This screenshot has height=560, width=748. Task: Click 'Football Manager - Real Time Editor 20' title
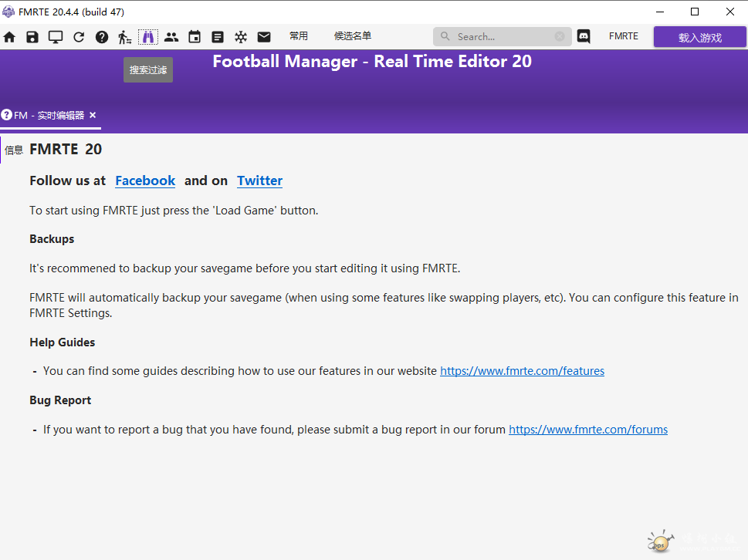pos(372,62)
